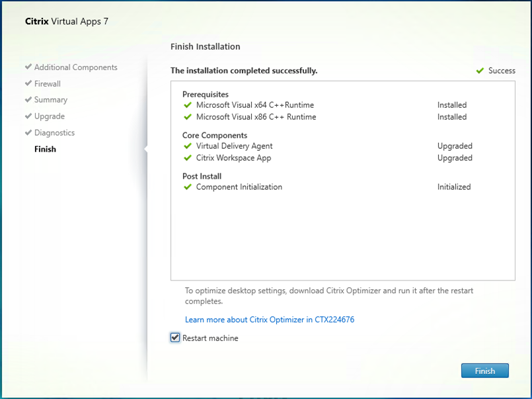Screen dimensions: 532x399
Task: Select the Citrix Workspace App entry
Action: coord(234,158)
